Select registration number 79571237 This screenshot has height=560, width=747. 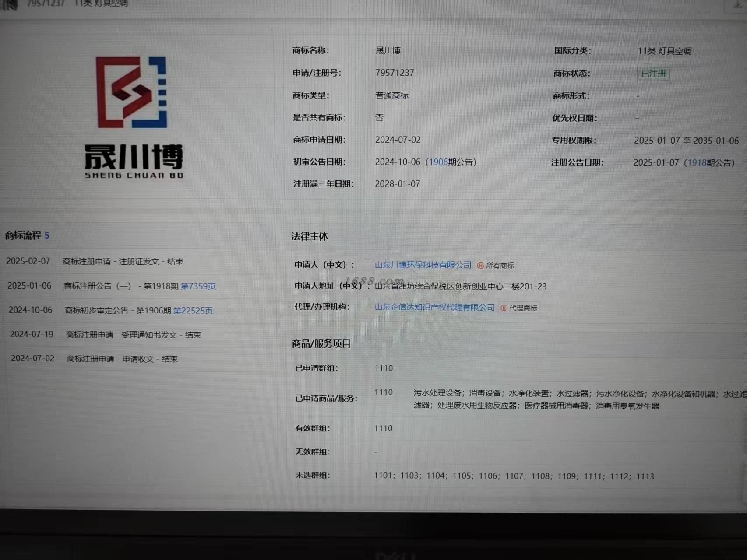(x=395, y=73)
